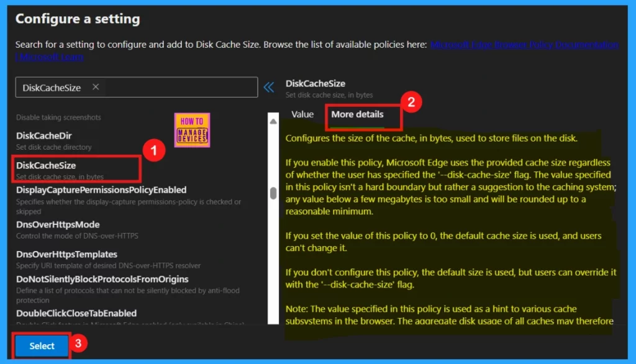636x364 pixels.
Task: Click paragraph beginning 'If you don't configure'
Action: click(451, 278)
